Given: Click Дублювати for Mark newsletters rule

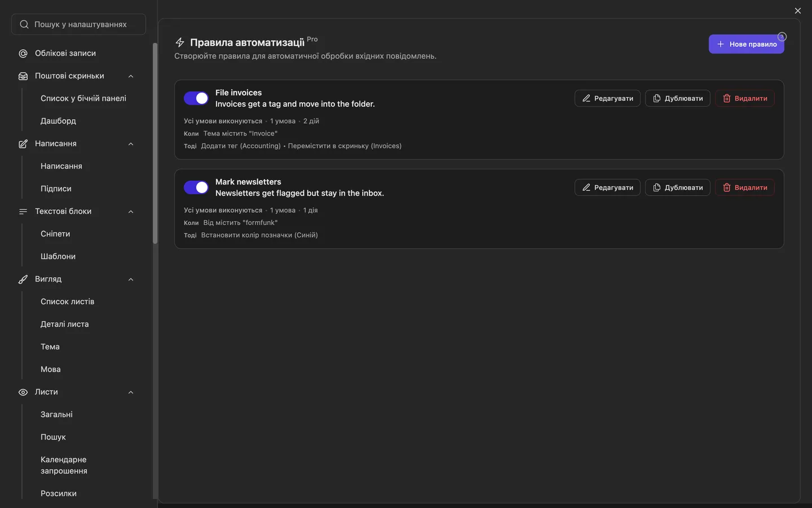Looking at the screenshot, I should click(x=678, y=187).
